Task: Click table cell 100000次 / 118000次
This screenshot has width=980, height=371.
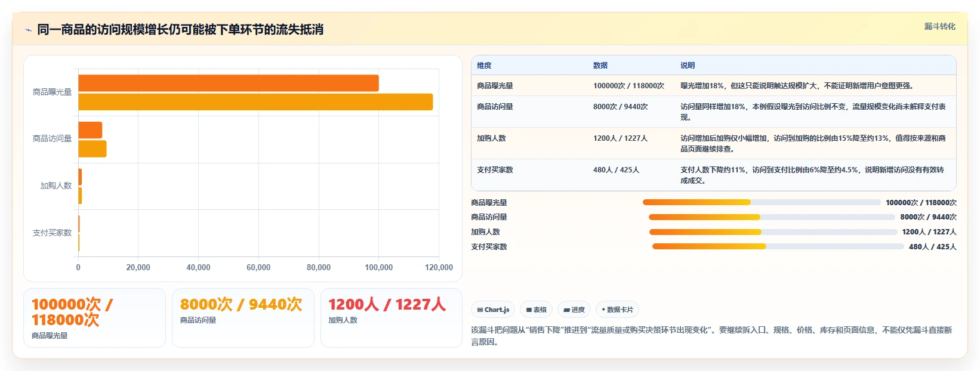Action: [x=628, y=86]
